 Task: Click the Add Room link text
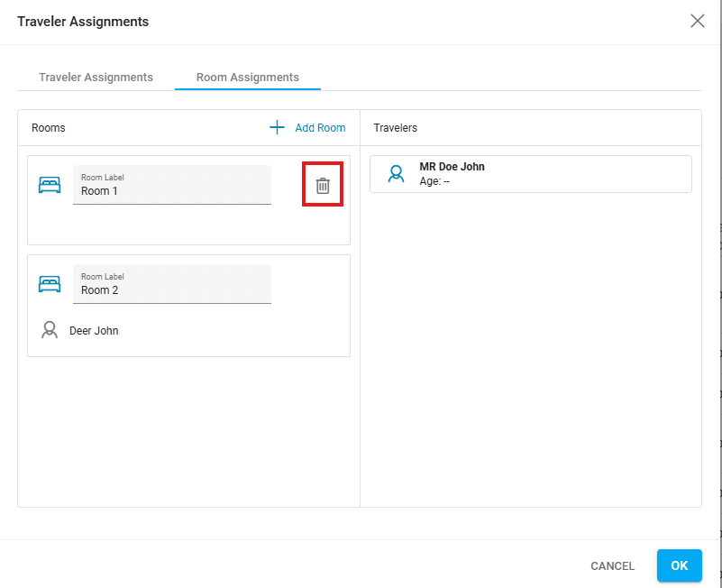click(320, 128)
